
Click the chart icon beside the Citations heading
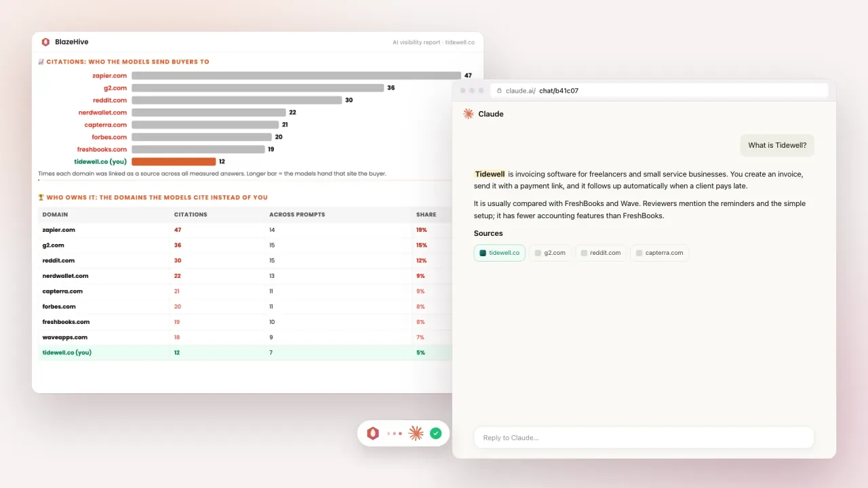tap(41, 62)
